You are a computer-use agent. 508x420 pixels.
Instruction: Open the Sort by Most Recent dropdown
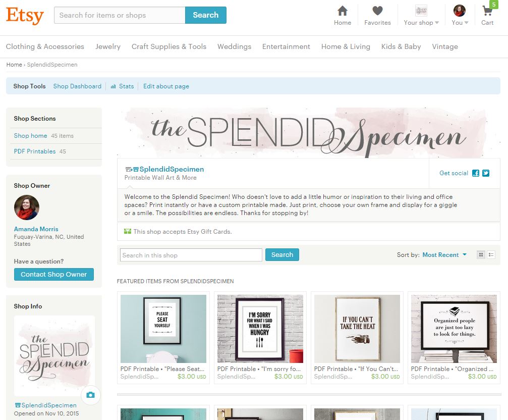click(x=444, y=255)
